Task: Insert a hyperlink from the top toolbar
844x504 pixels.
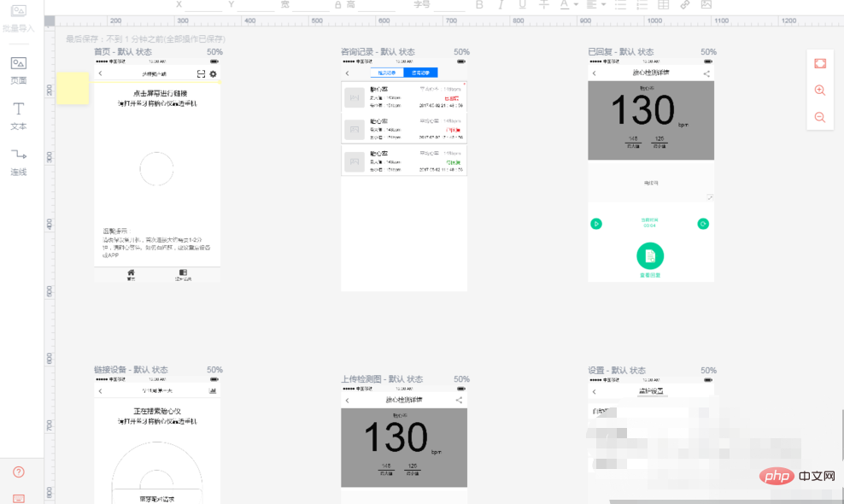Action: point(684,4)
